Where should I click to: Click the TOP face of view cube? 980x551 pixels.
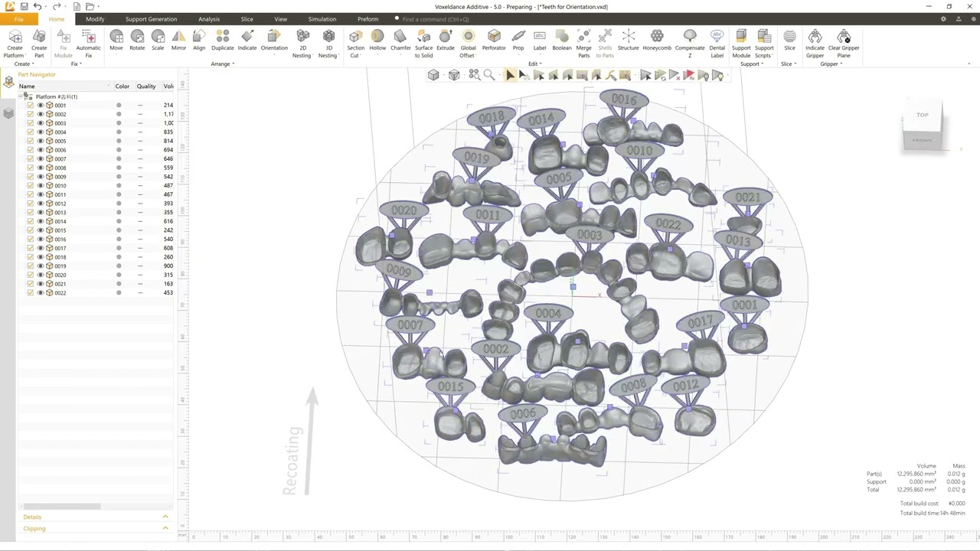(923, 115)
